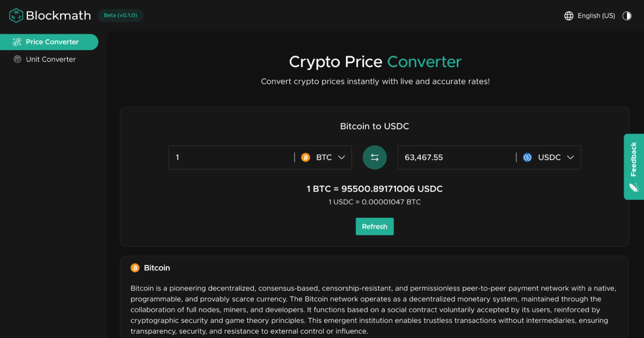Click the BTC amount input field

click(x=231, y=158)
